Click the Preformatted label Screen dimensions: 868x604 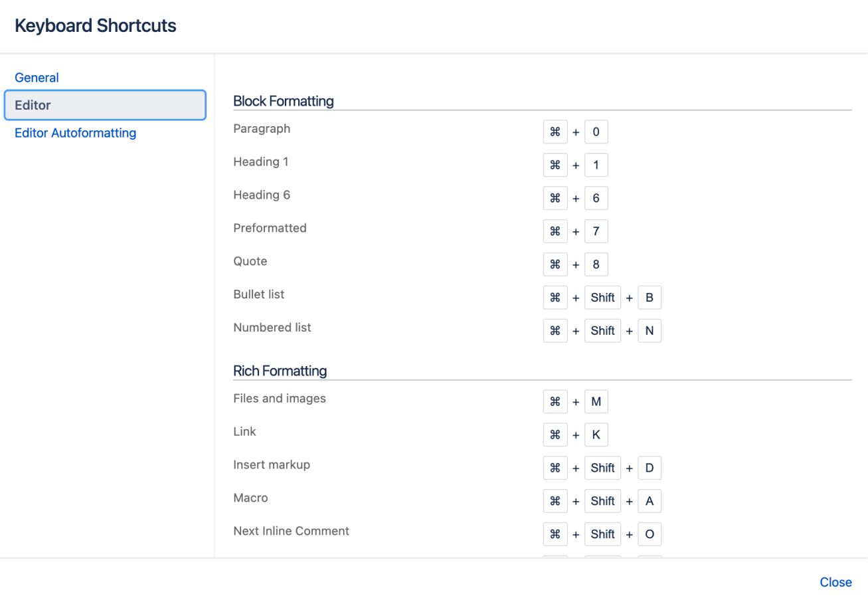[270, 228]
